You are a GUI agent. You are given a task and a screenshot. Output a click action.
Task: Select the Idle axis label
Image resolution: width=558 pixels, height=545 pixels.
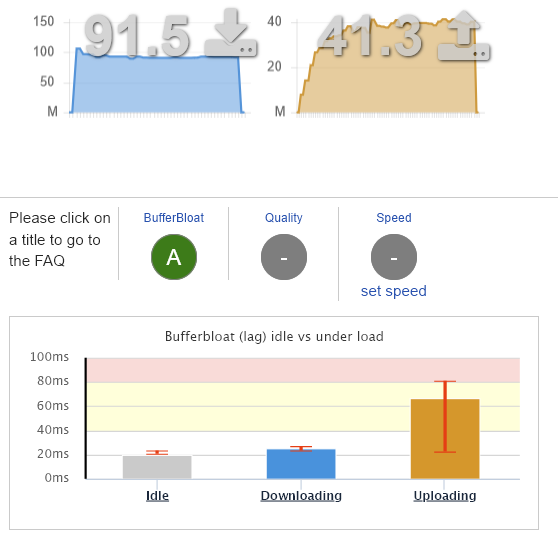(x=157, y=496)
